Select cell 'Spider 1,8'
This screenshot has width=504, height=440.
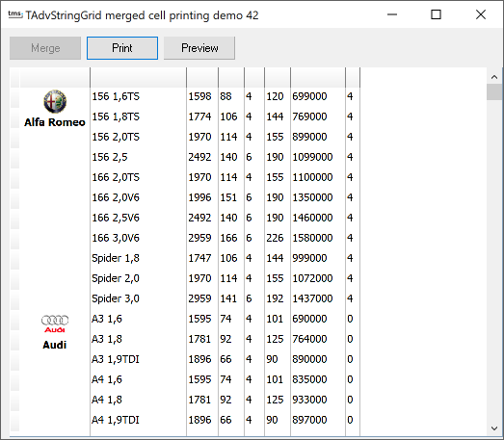click(x=116, y=258)
